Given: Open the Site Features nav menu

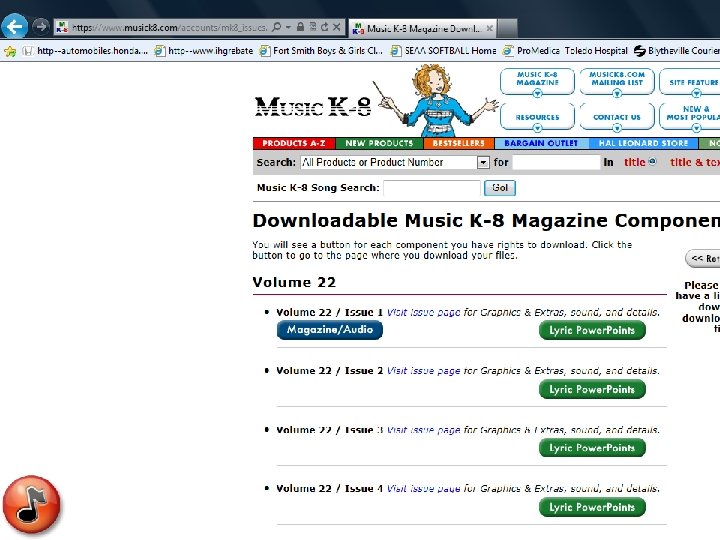Looking at the screenshot, I should [x=690, y=82].
